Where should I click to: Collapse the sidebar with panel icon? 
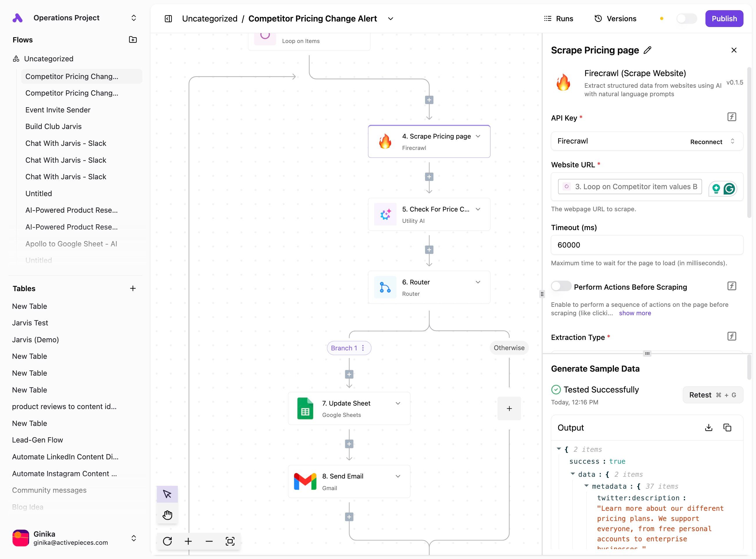(168, 19)
